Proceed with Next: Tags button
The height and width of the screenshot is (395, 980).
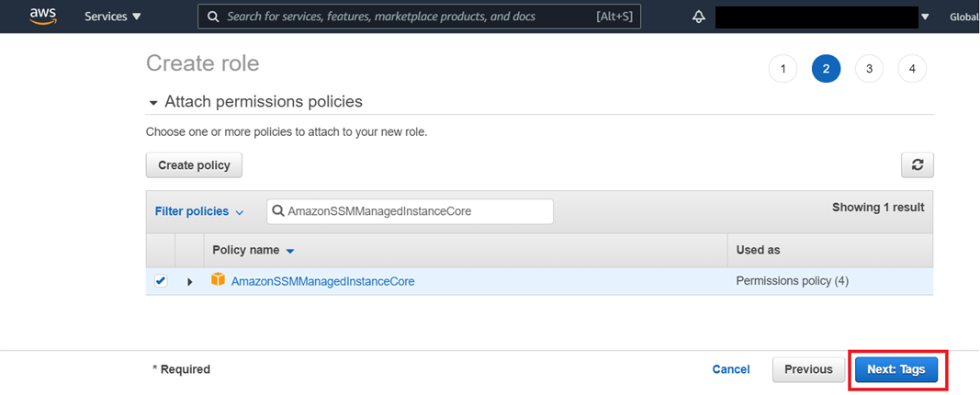click(896, 369)
